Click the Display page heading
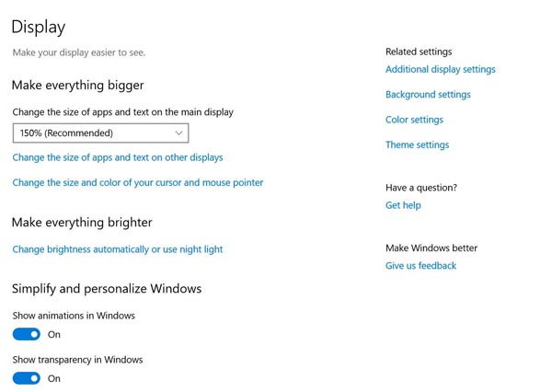Viewport: 552px width, 392px height. coord(38,28)
